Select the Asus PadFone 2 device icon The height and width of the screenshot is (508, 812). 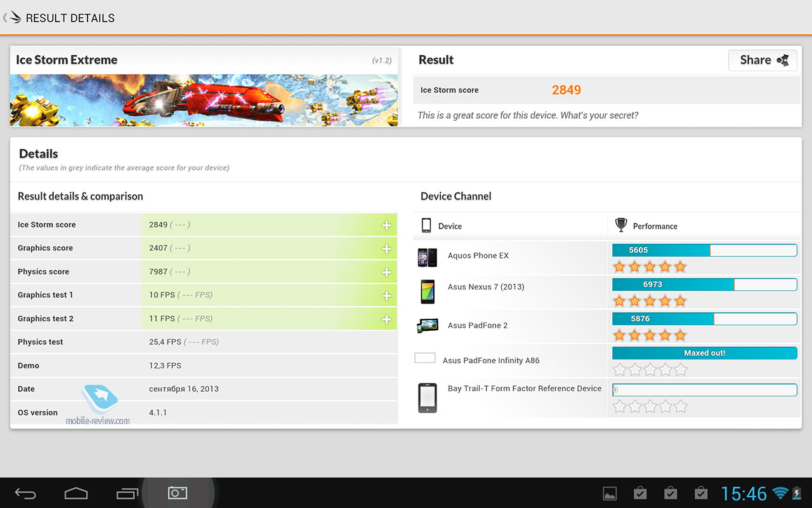pyautogui.click(x=427, y=326)
